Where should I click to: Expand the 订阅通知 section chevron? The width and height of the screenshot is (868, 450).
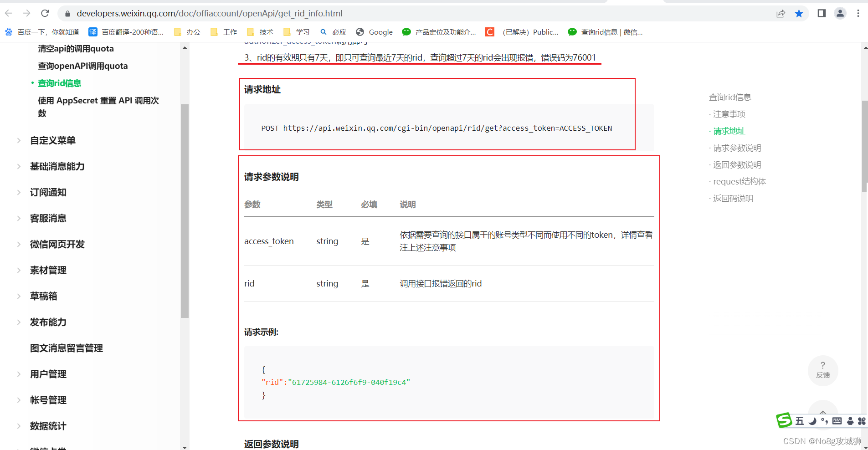19,192
